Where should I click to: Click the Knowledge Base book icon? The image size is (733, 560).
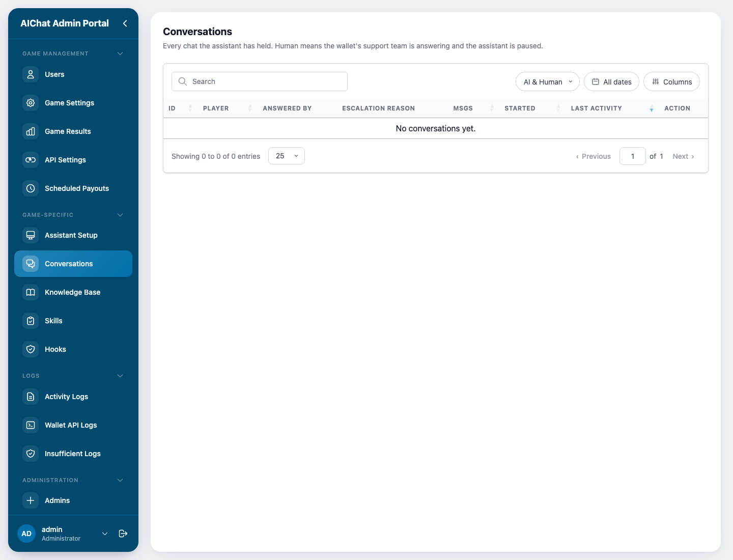[x=31, y=292]
